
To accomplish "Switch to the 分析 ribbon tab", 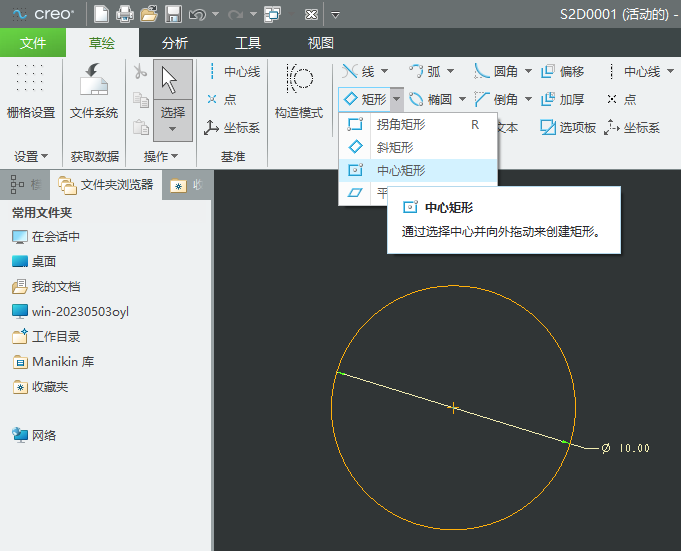I will pyautogui.click(x=174, y=43).
